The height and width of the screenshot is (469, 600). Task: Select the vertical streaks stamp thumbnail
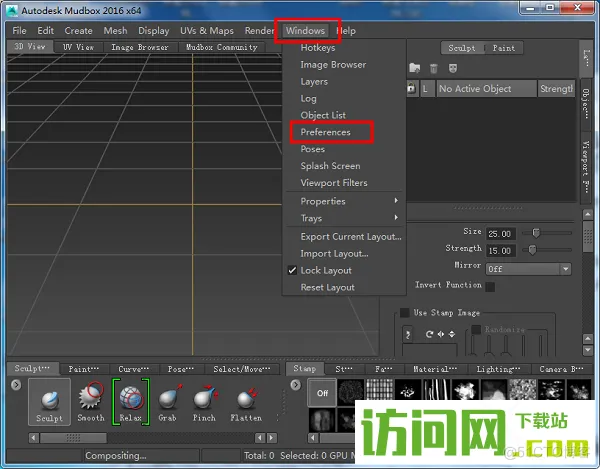tap(437, 390)
